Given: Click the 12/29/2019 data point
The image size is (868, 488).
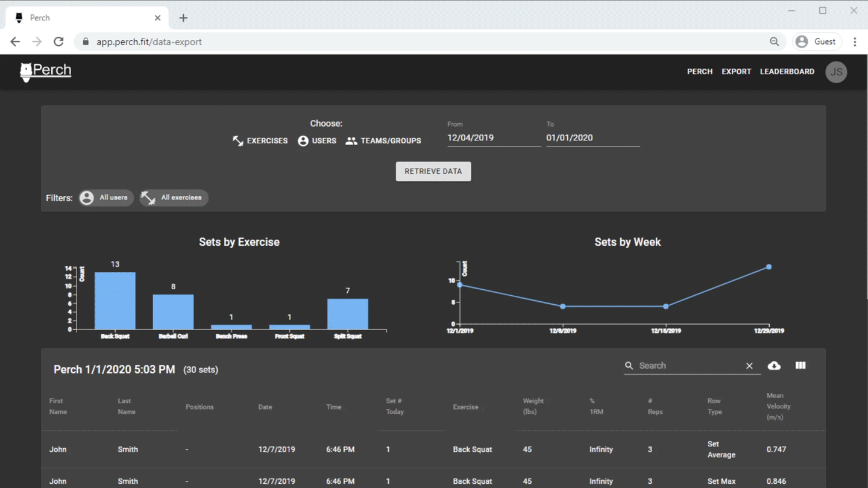Looking at the screenshot, I should (x=769, y=267).
